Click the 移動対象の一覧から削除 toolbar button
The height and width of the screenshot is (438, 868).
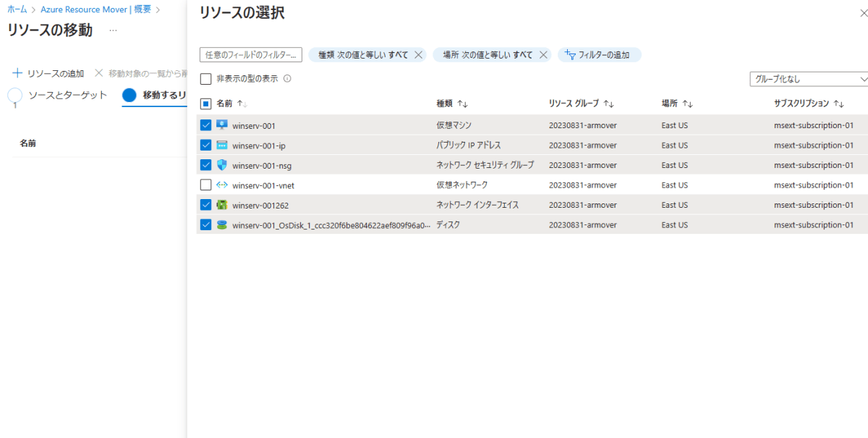click(x=141, y=73)
